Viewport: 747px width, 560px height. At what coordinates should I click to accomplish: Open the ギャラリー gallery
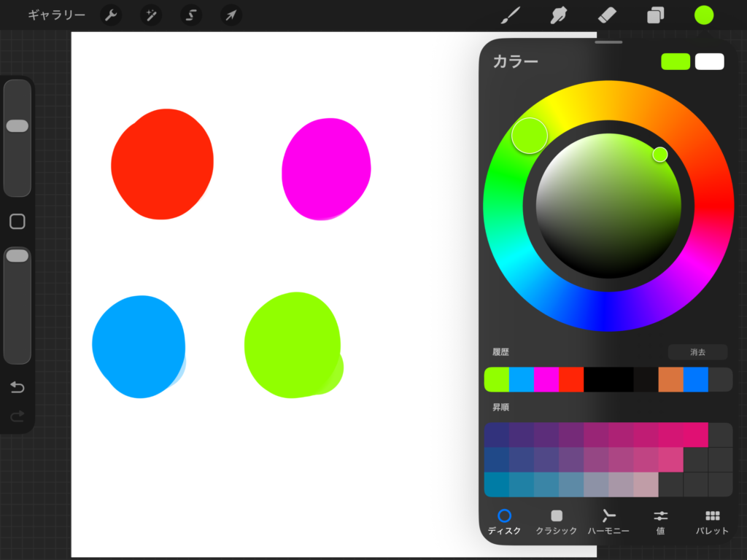56,15
